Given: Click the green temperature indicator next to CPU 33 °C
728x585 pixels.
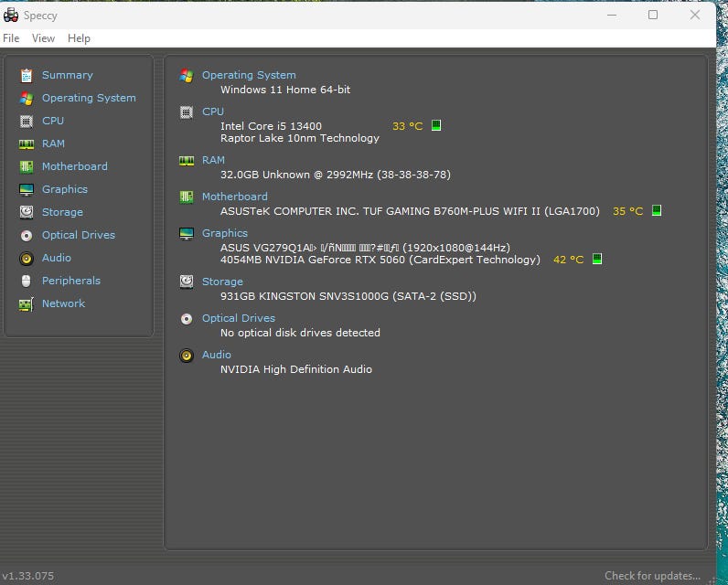Looking at the screenshot, I should [436, 125].
